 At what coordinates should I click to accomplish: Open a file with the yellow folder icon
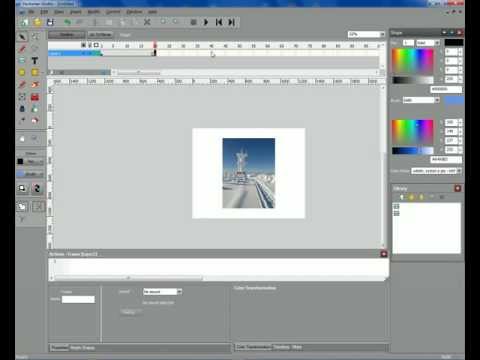(x=38, y=22)
